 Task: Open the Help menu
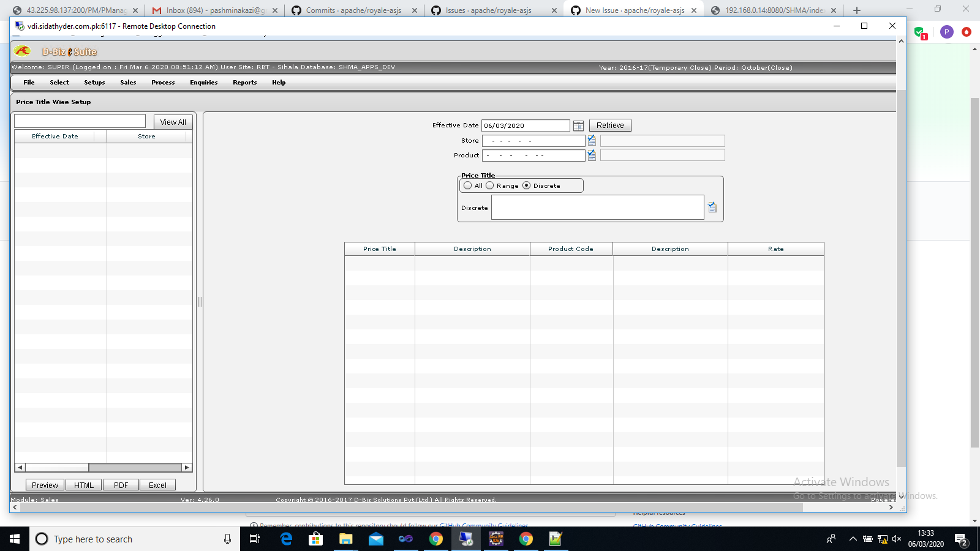(279, 82)
